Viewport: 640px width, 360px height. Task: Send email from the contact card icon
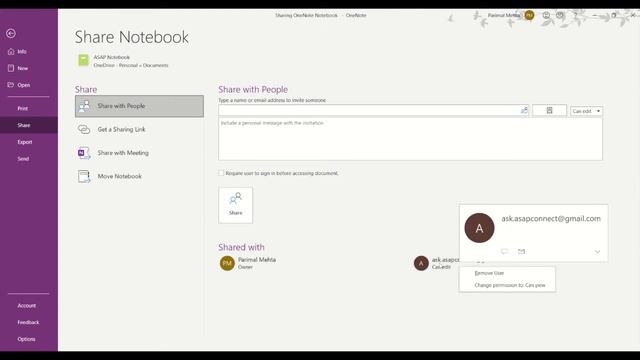[521, 251]
